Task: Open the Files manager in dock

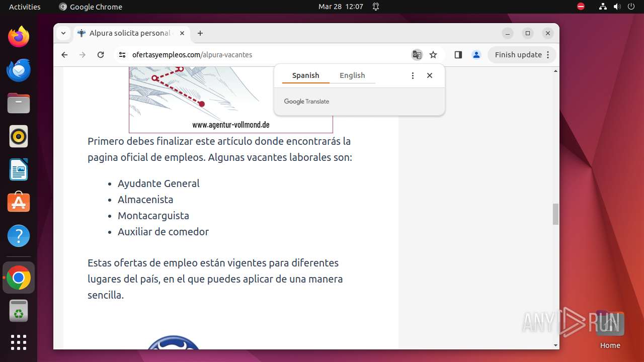Action: [x=19, y=103]
